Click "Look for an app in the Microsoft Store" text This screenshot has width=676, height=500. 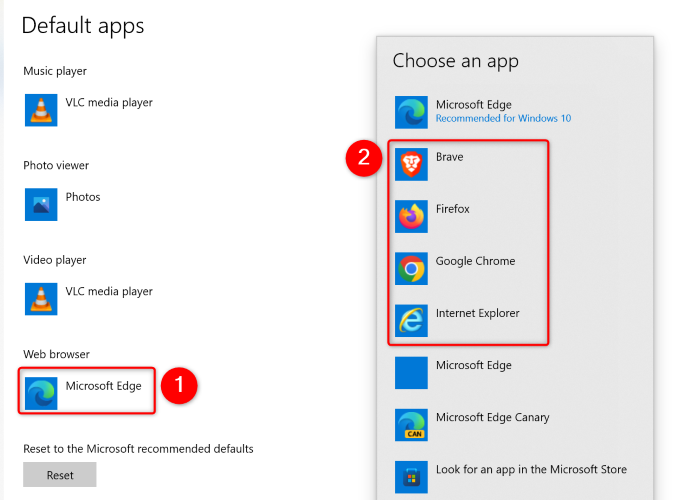[x=531, y=469]
